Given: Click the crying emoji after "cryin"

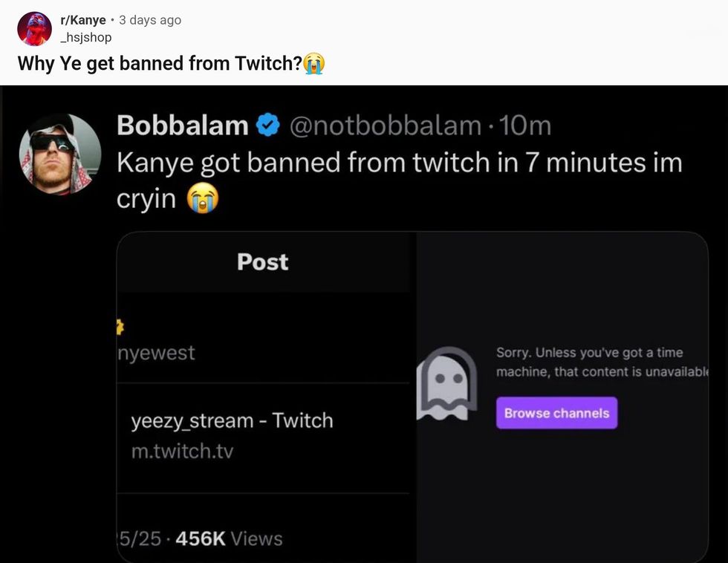Looking at the screenshot, I should click(x=203, y=199).
